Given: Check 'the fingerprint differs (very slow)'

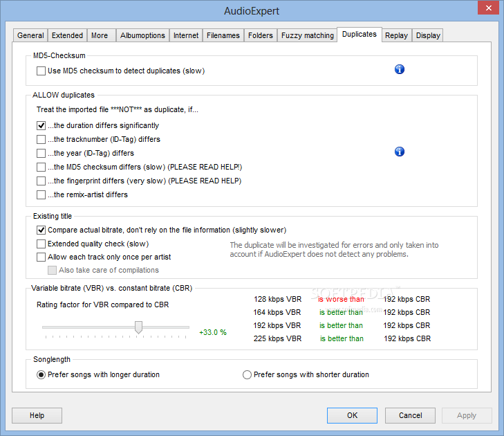Looking at the screenshot, I should coord(41,181).
